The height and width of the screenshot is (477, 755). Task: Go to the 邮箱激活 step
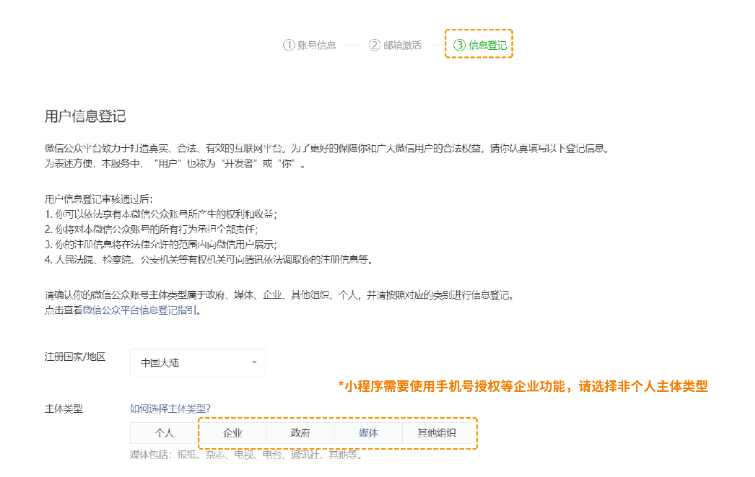click(402, 45)
